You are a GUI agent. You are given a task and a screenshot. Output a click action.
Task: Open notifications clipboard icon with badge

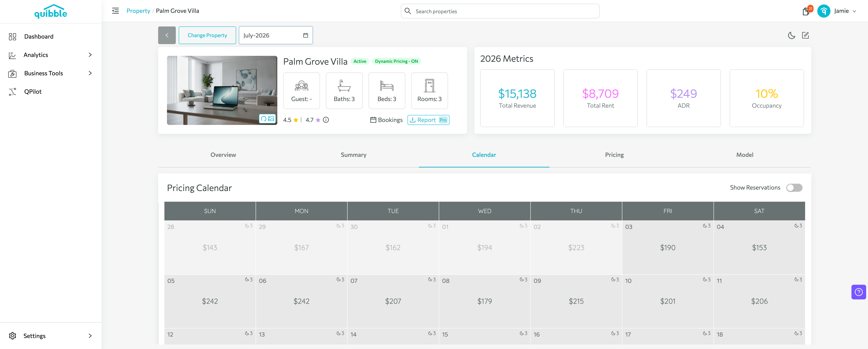pos(806,11)
